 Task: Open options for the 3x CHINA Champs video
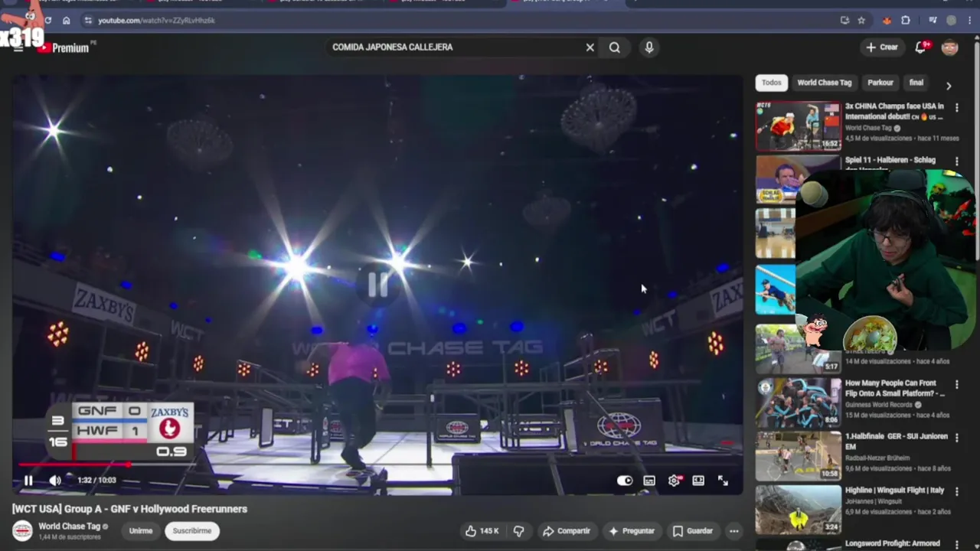pos(956,108)
